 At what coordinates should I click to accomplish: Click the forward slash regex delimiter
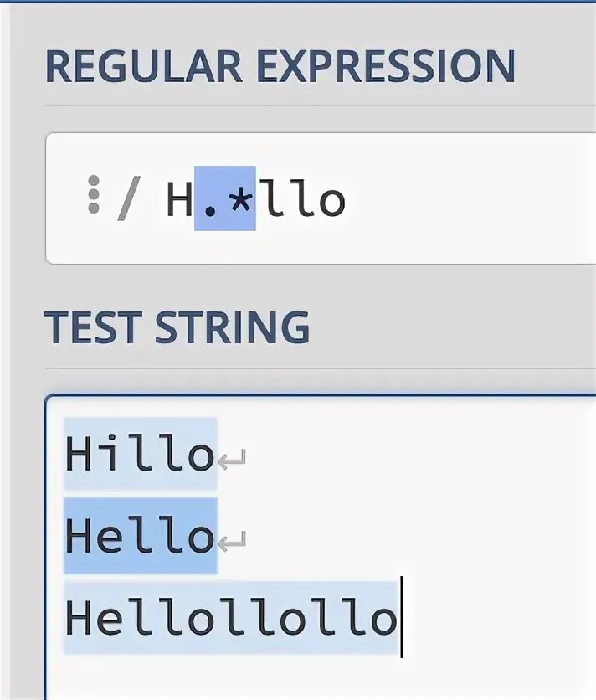click(128, 199)
